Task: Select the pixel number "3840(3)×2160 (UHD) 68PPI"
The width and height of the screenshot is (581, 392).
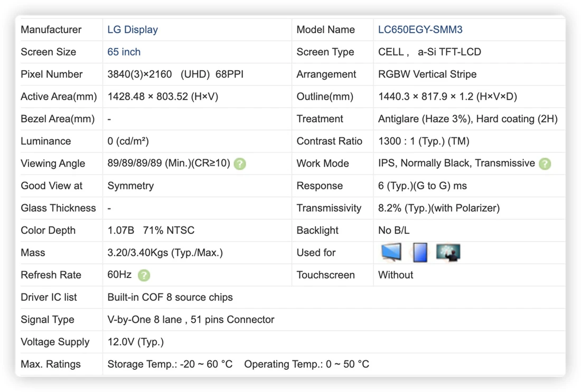Action: tap(175, 74)
